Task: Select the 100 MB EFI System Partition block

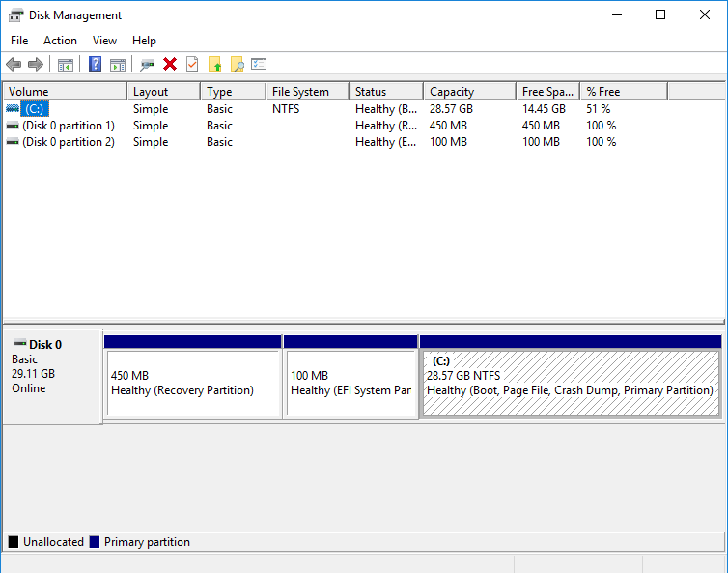Action: click(x=350, y=384)
